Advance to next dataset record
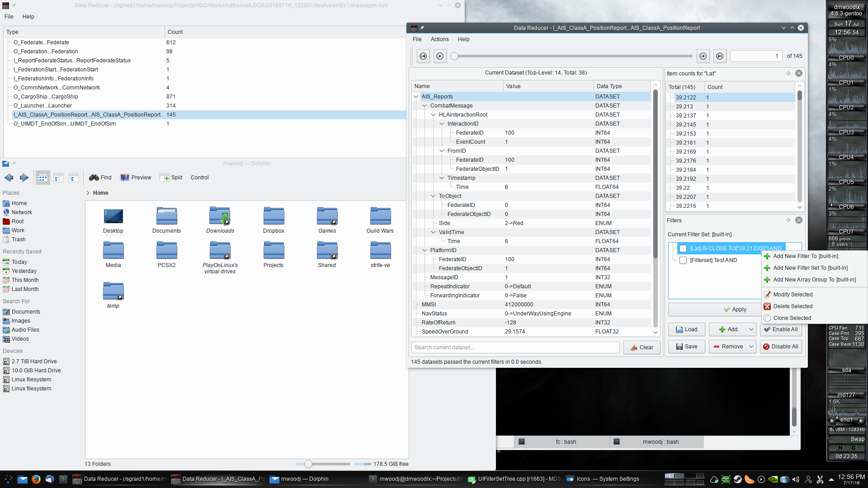The height and width of the screenshot is (488, 868). [x=703, y=56]
